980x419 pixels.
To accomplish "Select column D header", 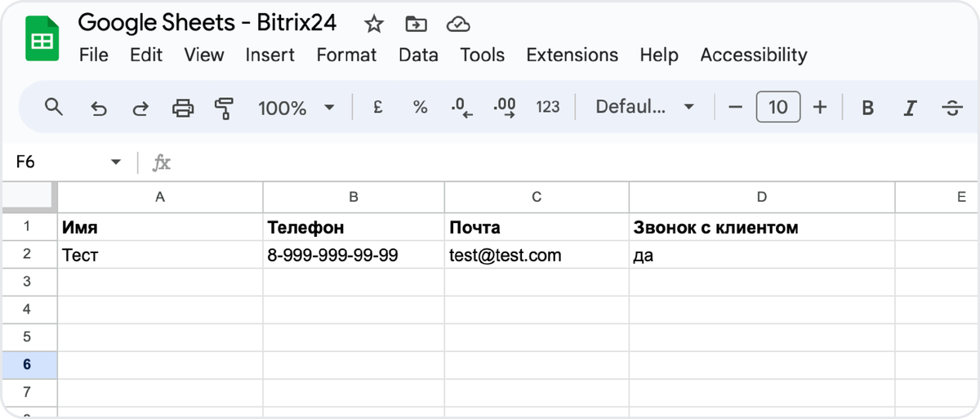I will [762, 197].
